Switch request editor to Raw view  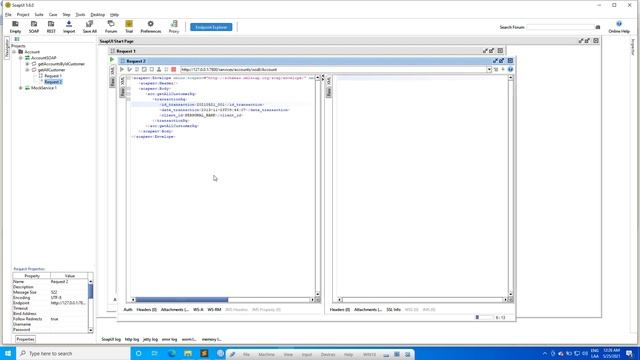pos(122,92)
